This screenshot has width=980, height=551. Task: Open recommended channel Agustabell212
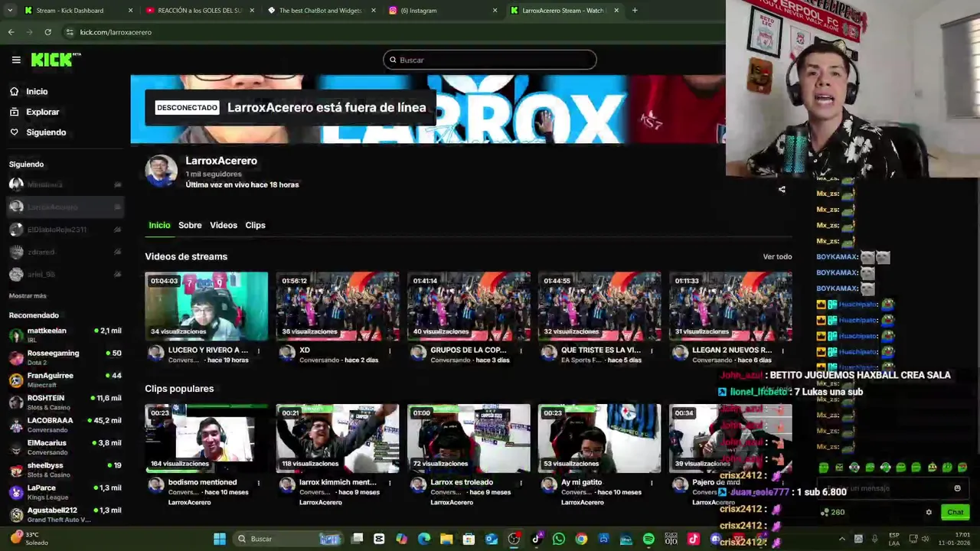click(65, 514)
